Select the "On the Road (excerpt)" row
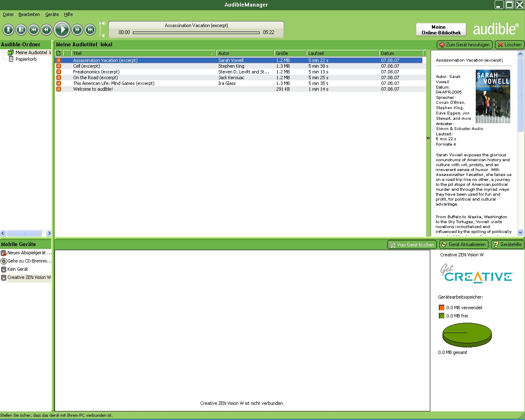 click(96, 78)
